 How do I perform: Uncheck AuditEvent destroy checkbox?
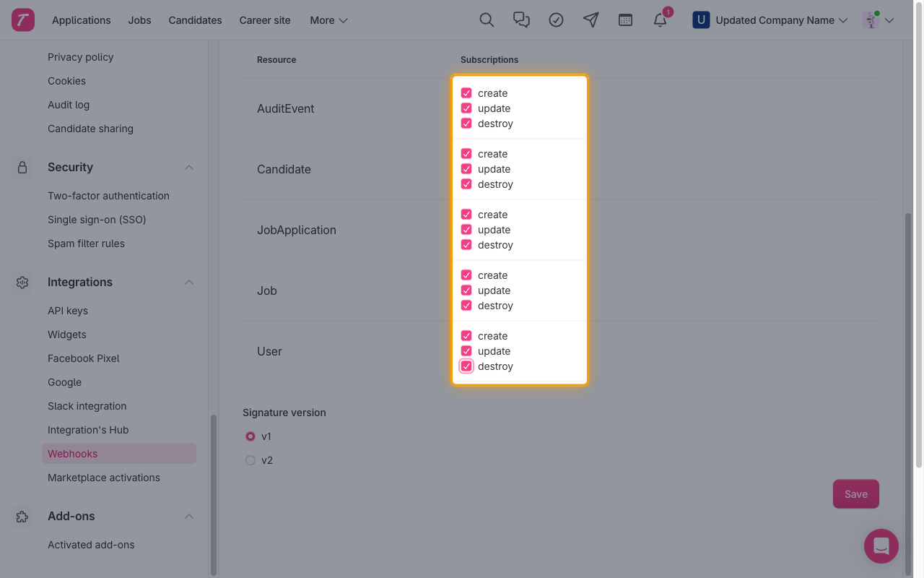point(466,124)
